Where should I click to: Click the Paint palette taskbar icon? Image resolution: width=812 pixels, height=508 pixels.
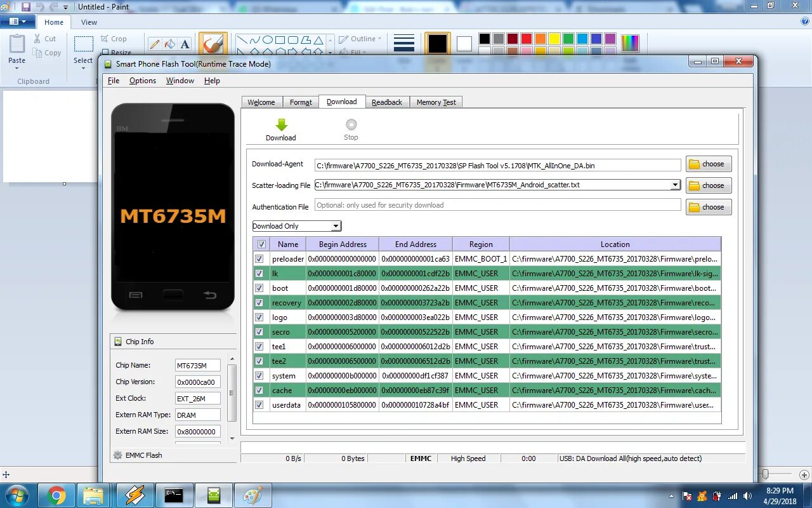[x=252, y=495]
